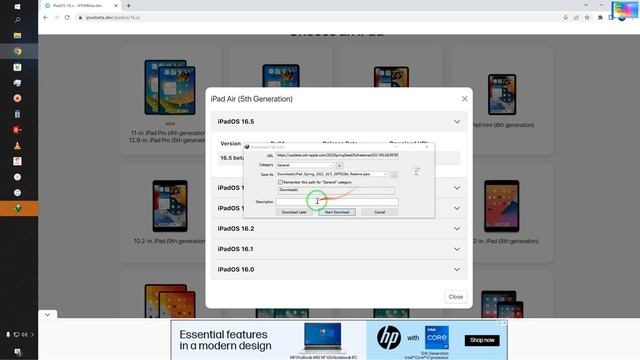Viewport: 640px width, 360px height.
Task: Browse for save location with ellipsis button
Action: click(394, 175)
